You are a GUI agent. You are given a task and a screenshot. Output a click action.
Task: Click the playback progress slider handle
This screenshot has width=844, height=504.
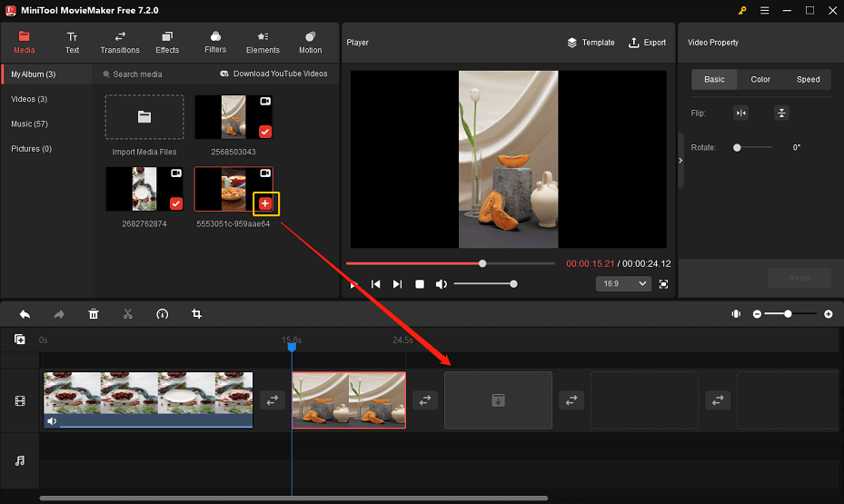point(482,263)
